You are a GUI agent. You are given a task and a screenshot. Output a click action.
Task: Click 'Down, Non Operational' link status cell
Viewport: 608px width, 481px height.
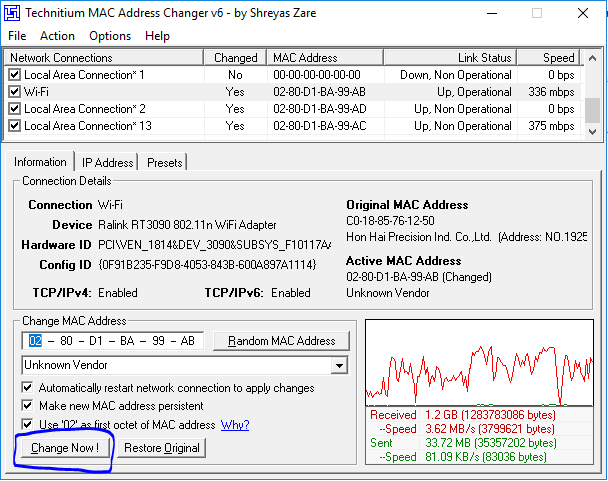[456, 75]
